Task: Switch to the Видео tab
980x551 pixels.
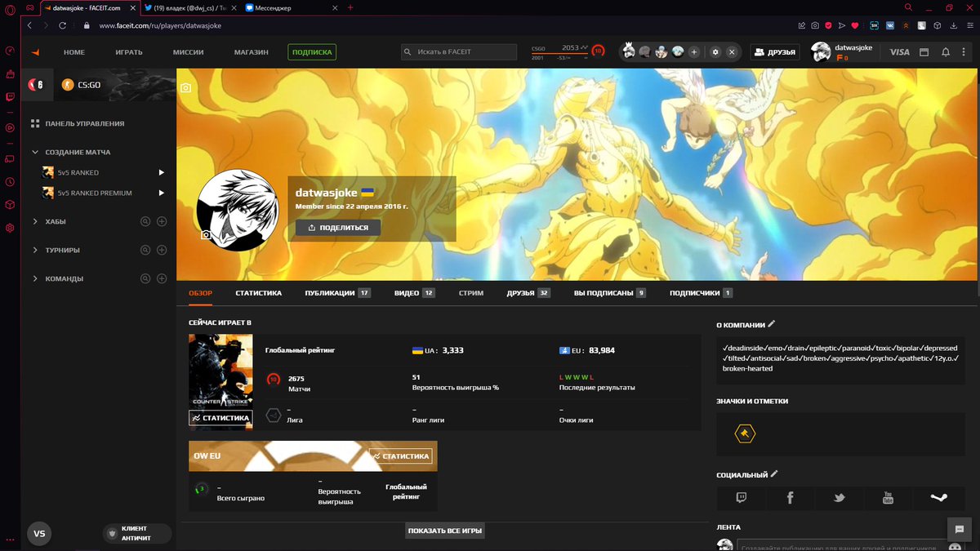Action: [414, 292]
